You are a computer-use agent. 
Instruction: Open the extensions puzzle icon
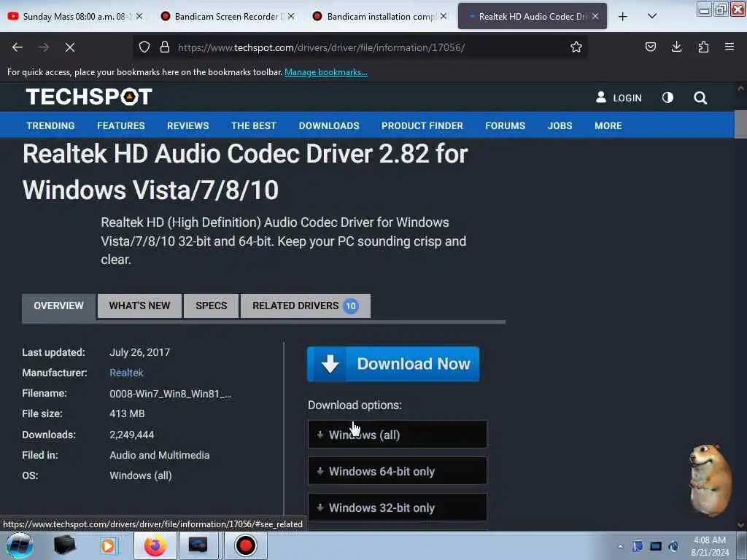point(703,47)
